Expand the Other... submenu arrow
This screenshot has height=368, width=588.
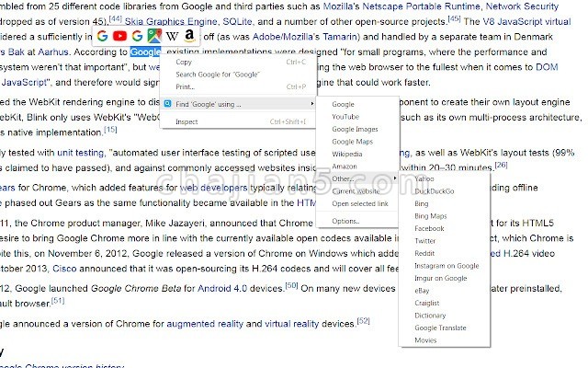tap(395, 178)
